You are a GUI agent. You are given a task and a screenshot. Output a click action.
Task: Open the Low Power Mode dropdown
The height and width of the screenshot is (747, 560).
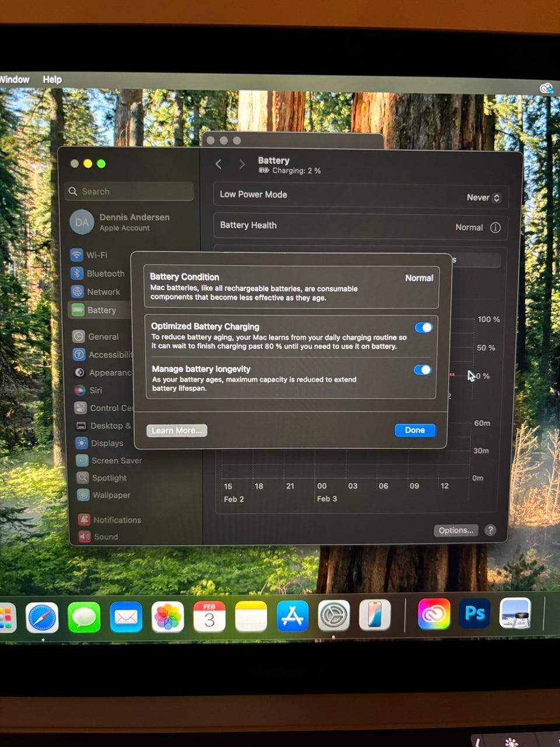[x=484, y=198]
